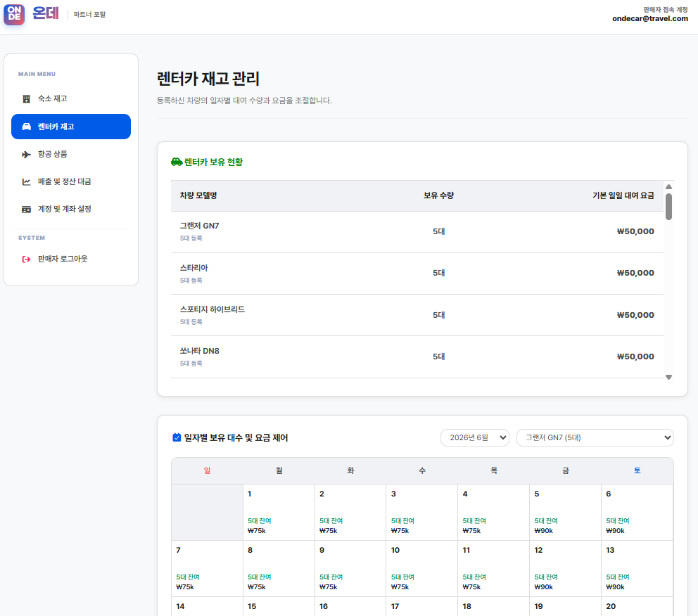Screen dimensions: 698x616
Task: Click the 계정 및 계좌 설정 card icon
Action: [26, 209]
